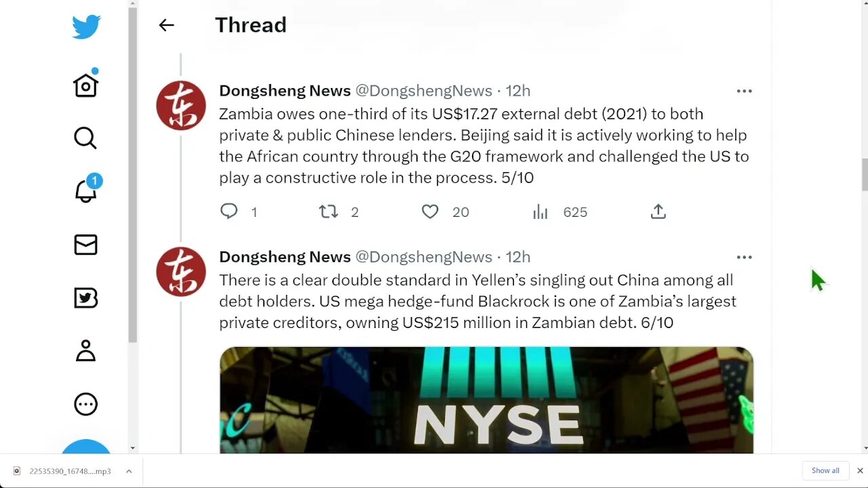Viewport: 868px width, 488px height.
Task: Open more options on the 5/10 tweet
Action: (744, 91)
